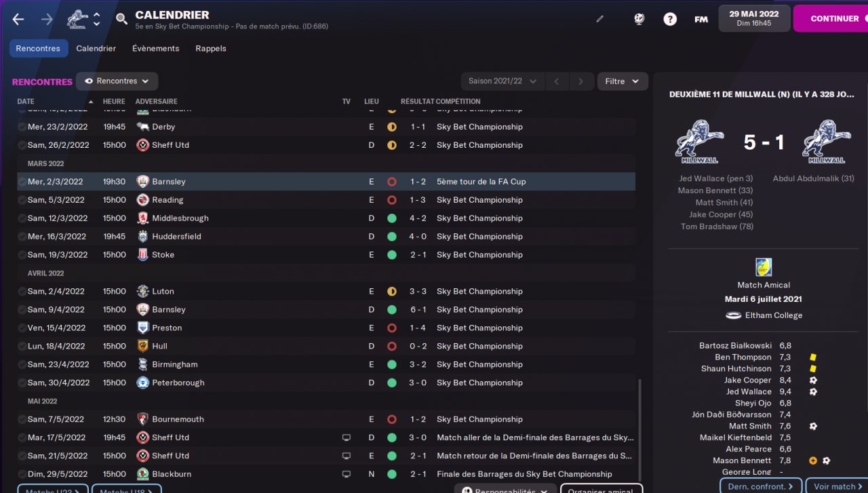Open the help question mark icon
The image size is (868, 493).
pos(670,19)
